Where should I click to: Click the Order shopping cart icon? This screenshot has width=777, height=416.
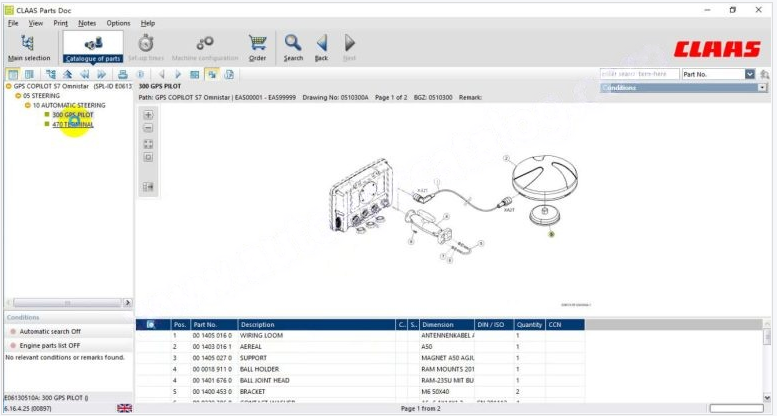pos(257,46)
